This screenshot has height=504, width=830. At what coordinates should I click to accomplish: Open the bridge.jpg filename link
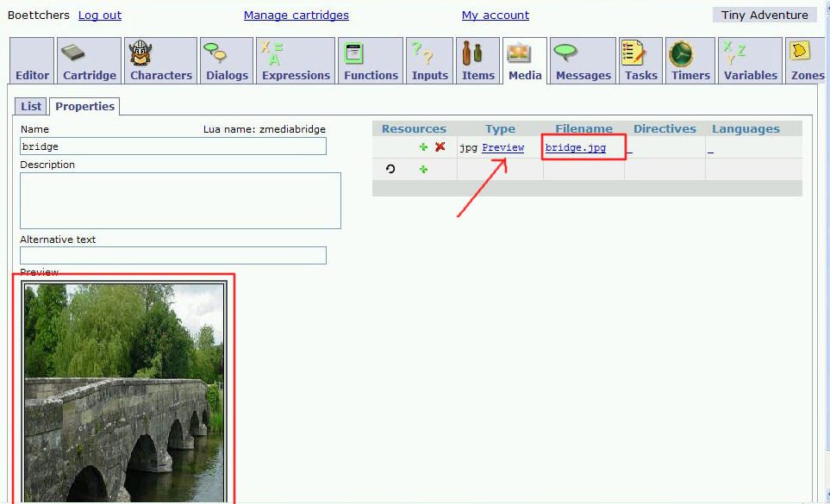point(576,147)
